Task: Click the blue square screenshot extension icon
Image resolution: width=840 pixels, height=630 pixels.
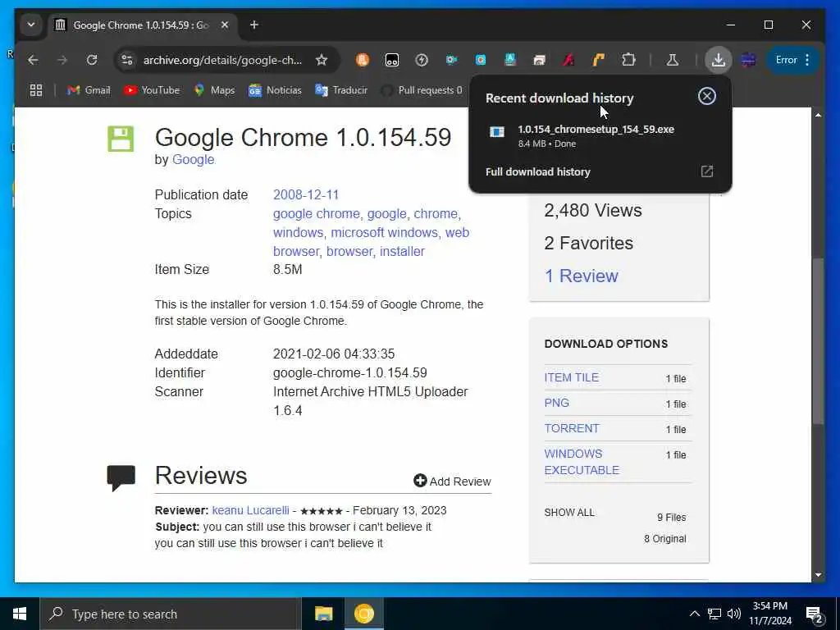Action: (481, 60)
